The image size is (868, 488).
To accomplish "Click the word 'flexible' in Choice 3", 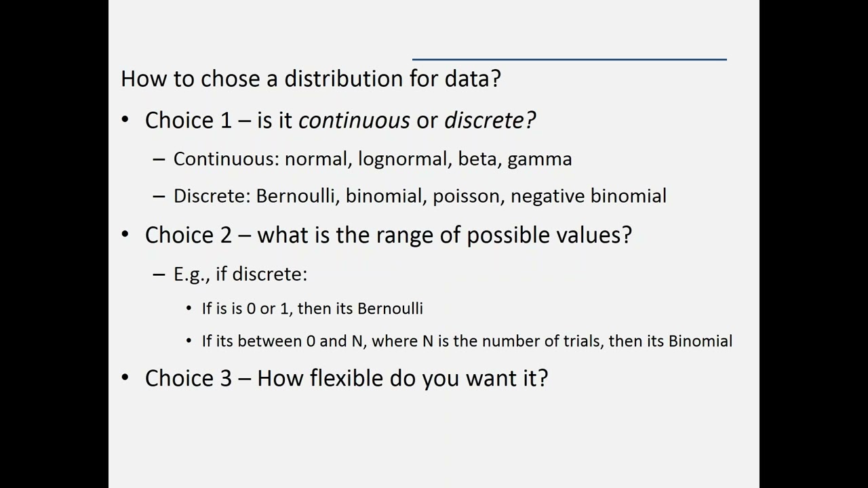I will pyautogui.click(x=347, y=378).
